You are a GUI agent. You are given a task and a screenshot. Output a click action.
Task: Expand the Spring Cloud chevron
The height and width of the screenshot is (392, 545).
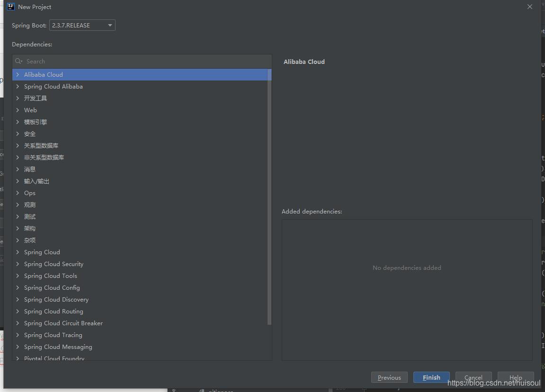(x=18, y=252)
